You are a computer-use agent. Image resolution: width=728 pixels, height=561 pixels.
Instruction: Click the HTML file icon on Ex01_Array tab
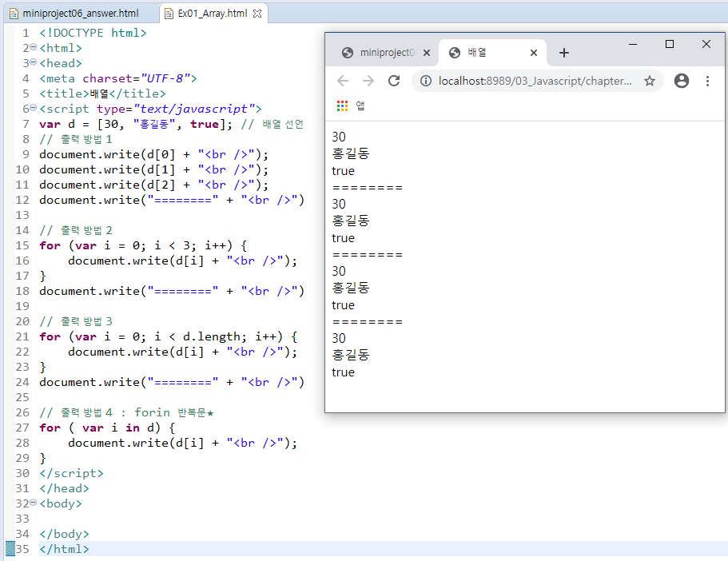169,14
